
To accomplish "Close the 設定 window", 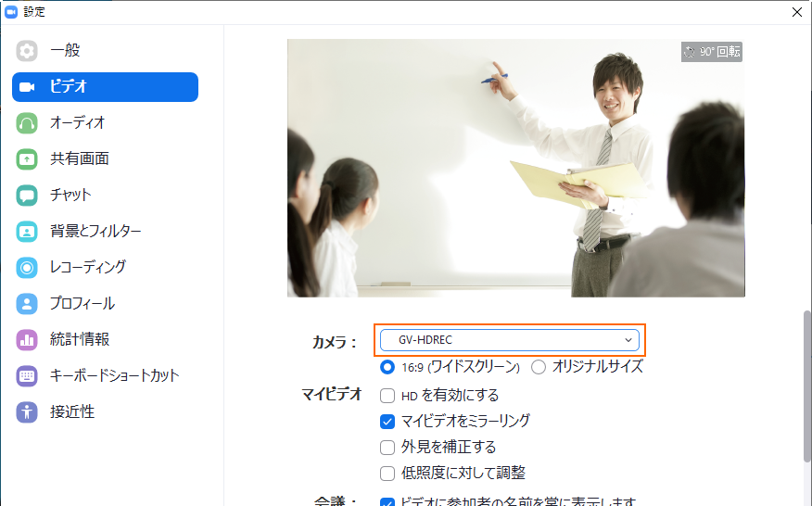I will pos(797,12).
